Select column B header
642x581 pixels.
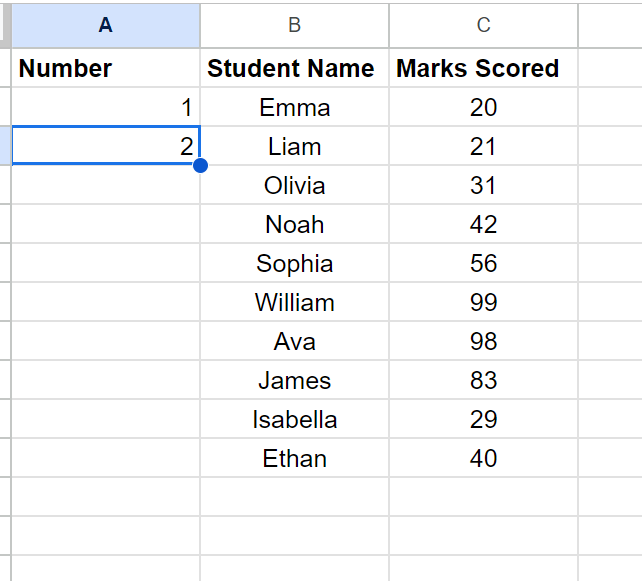(294, 25)
